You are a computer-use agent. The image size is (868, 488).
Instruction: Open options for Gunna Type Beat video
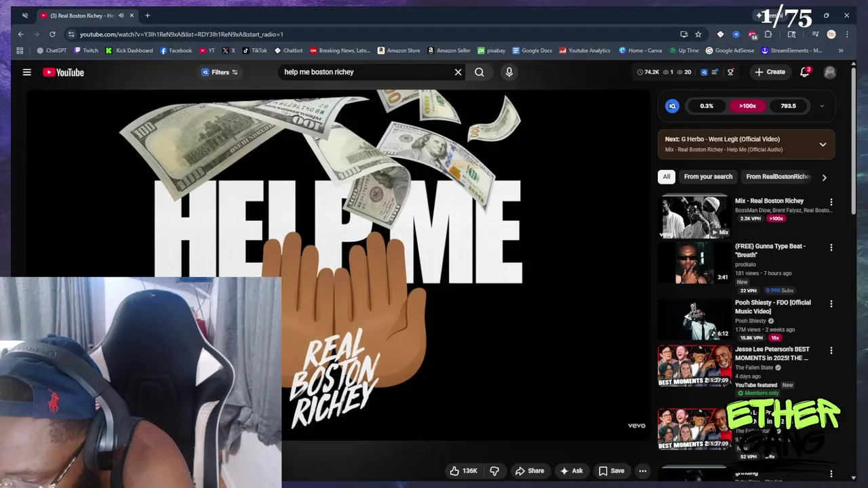[x=831, y=247]
